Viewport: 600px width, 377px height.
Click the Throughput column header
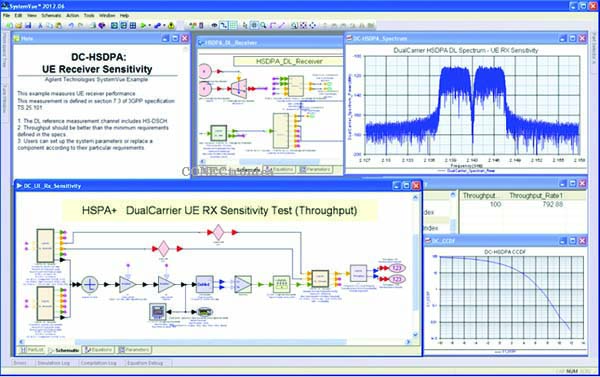click(479, 196)
